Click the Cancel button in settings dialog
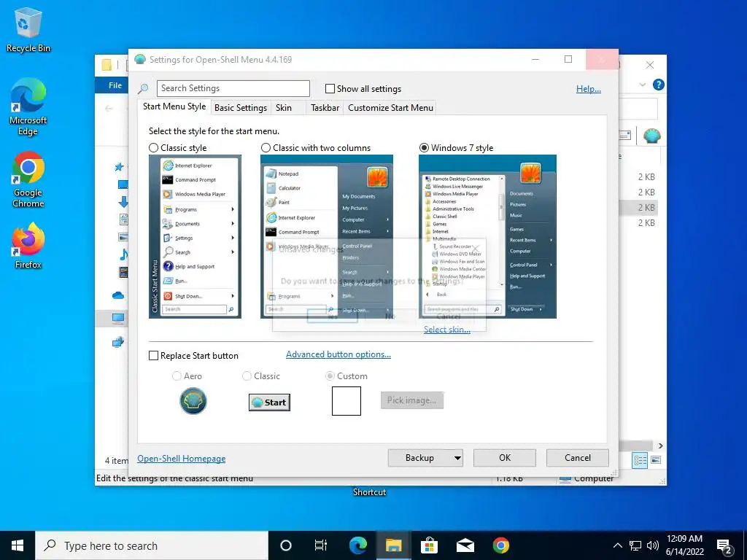747x560 pixels. [x=578, y=458]
